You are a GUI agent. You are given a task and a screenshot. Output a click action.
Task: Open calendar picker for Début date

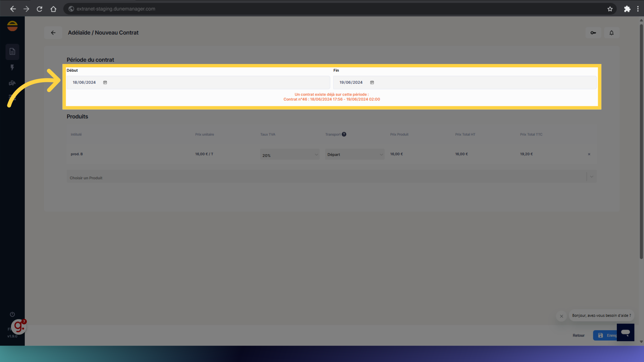coord(105,82)
